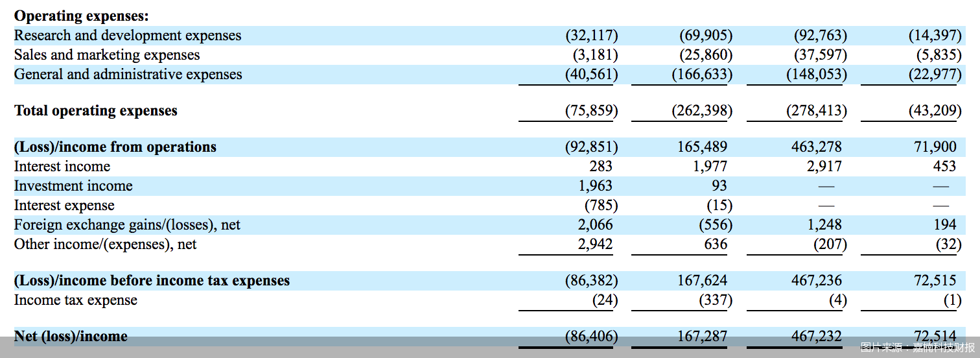Select the 'Net (loss)/income' label
Image resolution: width=980 pixels, height=358 pixels.
71,337
